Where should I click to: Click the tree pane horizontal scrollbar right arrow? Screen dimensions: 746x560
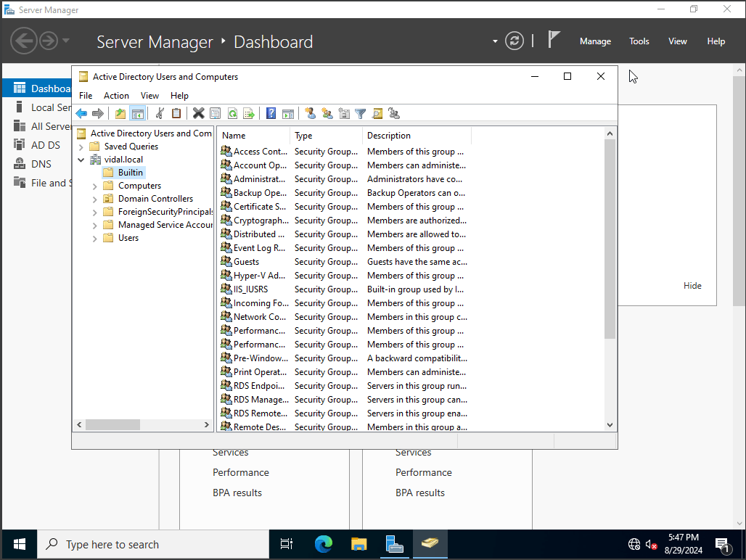[207, 424]
